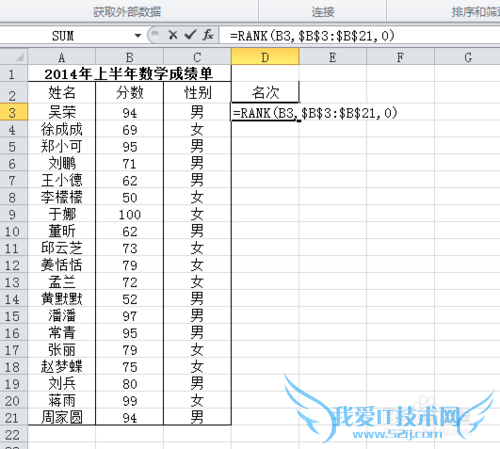Select column A header
Viewport: 500px width, 449px height.
pyautogui.click(x=62, y=57)
